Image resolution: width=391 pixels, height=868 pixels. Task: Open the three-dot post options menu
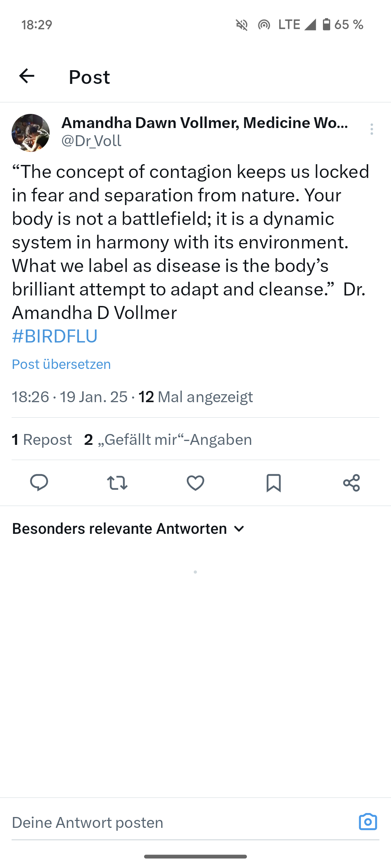[371, 129]
